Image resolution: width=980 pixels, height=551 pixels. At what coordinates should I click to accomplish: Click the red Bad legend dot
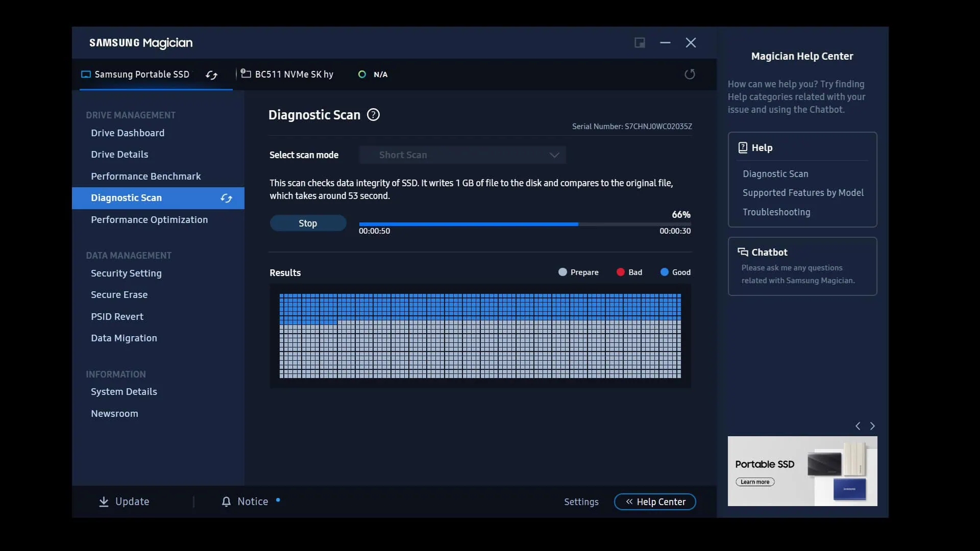tap(621, 272)
